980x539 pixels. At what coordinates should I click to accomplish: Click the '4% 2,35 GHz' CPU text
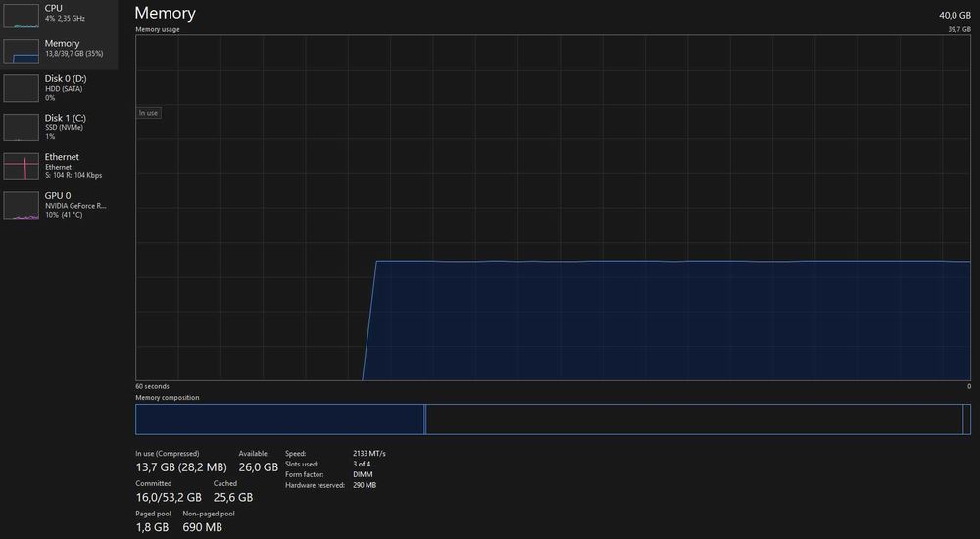pyautogui.click(x=65, y=19)
